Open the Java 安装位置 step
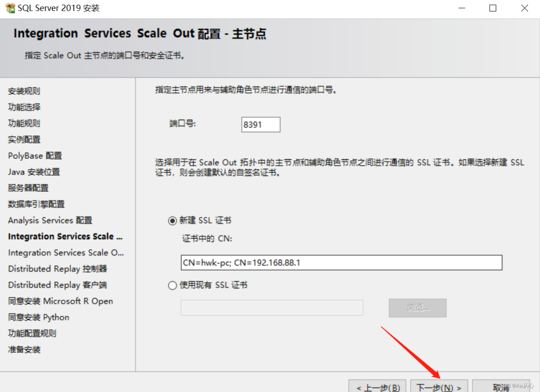The image size is (540, 392). (x=34, y=172)
